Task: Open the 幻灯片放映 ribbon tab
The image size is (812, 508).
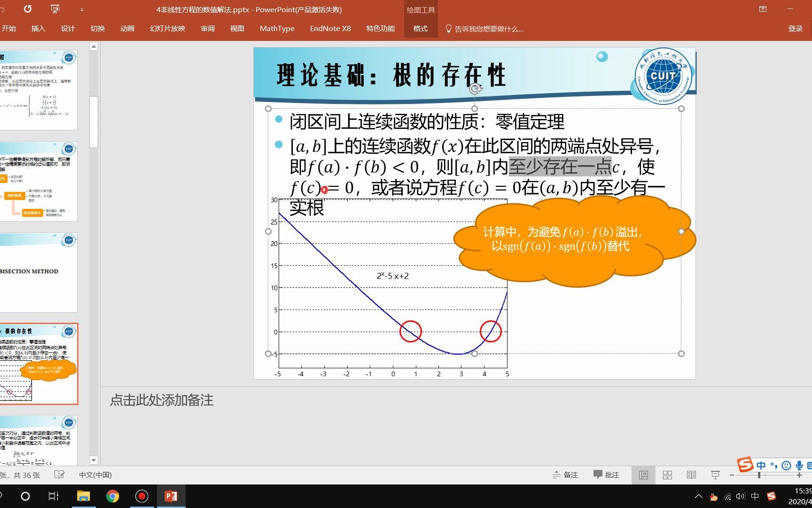Action: (x=167, y=29)
